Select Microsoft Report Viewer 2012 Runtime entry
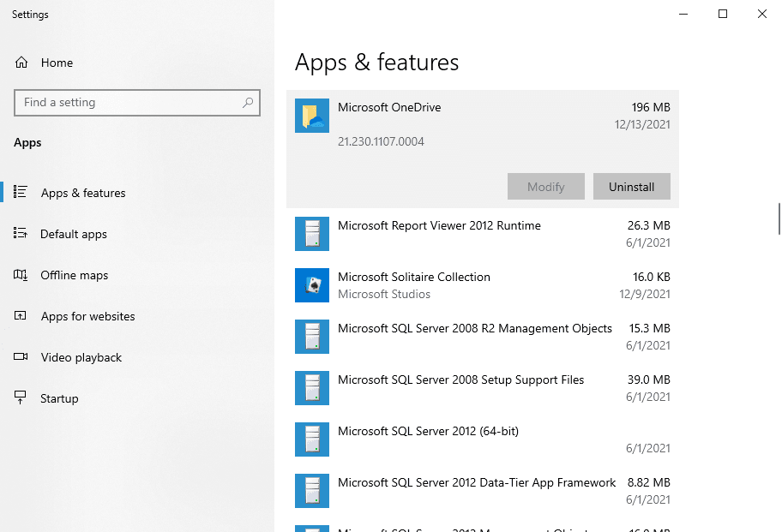This screenshot has height=532, width=782. (x=482, y=234)
